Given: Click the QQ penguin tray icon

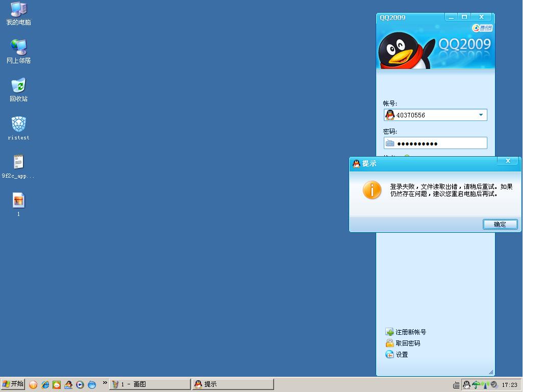Looking at the screenshot, I should (467, 385).
